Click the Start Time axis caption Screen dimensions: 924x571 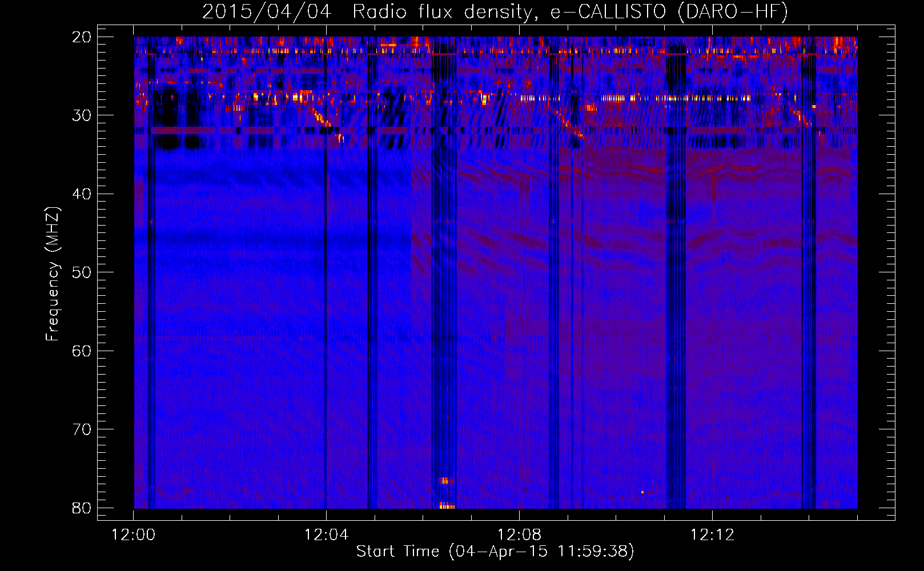495,551
